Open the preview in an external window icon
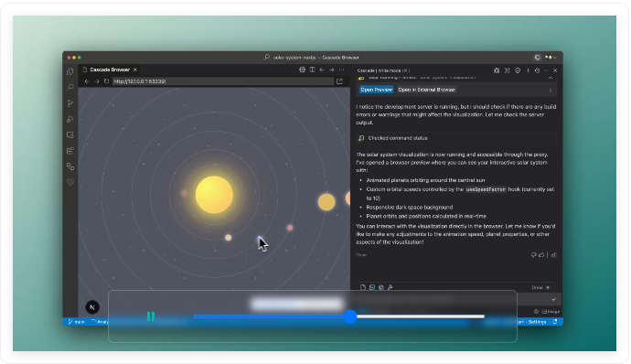This screenshot has height=364, width=631. coord(339,81)
